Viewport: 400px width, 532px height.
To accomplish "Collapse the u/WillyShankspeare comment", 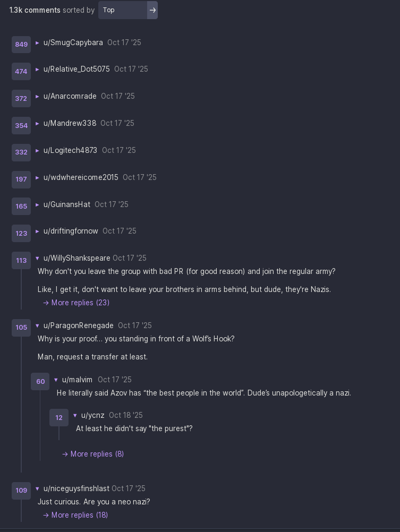I will (x=37, y=259).
